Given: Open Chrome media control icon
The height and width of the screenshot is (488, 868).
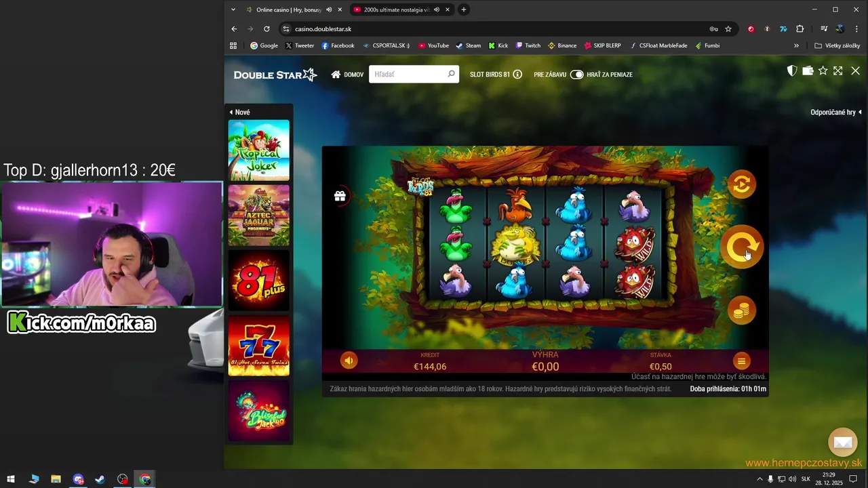Looking at the screenshot, I should (824, 29).
